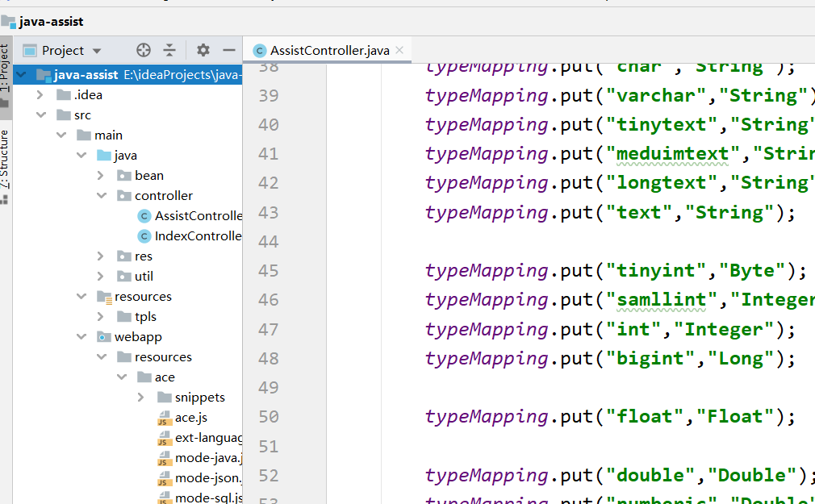Collapse the src folder
The width and height of the screenshot is (815, 504).
point(41,115)
